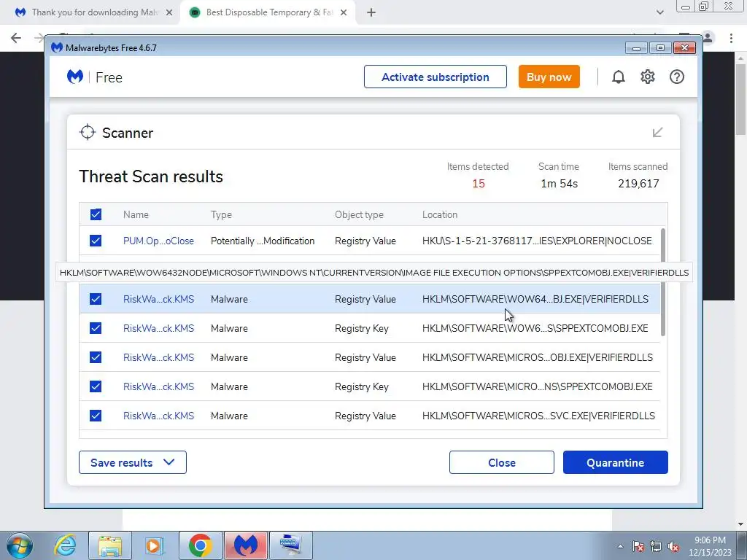Click the Malwarebytes taskbar icon

click(245, 545)
